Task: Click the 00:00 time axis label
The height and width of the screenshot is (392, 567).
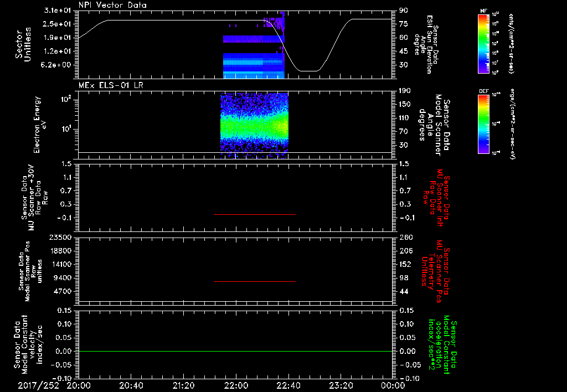Action: coord(393,386)
